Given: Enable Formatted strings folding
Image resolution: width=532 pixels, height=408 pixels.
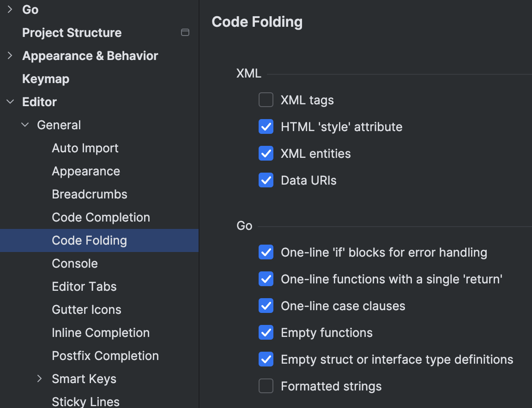Looking at the screenshot, I should coord(266,386).
